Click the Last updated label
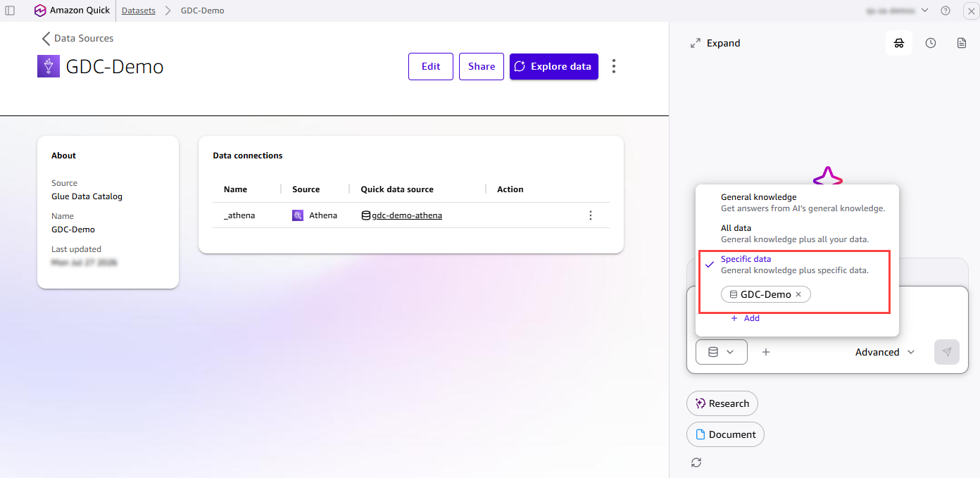 click(x=76, y=249)
